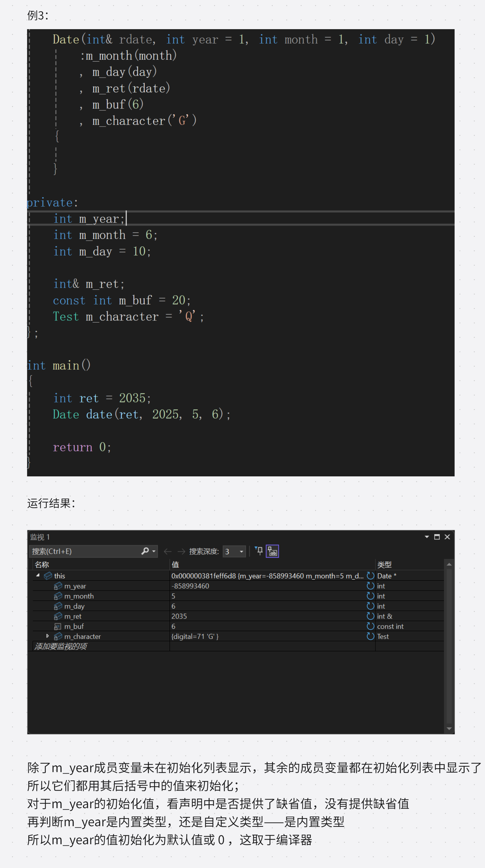The image size is (485, 868).
Task: Click code line 'const int m_buf = 20;'
Action: click(x=122, y=300)
